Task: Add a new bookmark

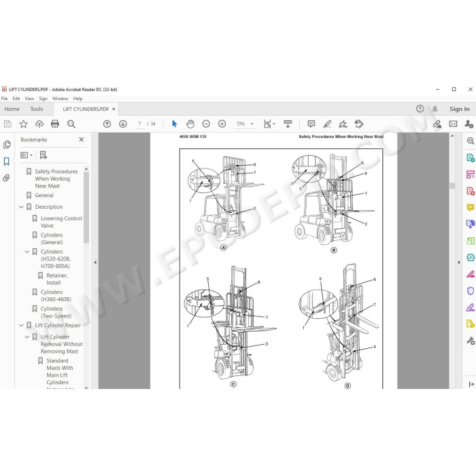Action: point(44,155)
